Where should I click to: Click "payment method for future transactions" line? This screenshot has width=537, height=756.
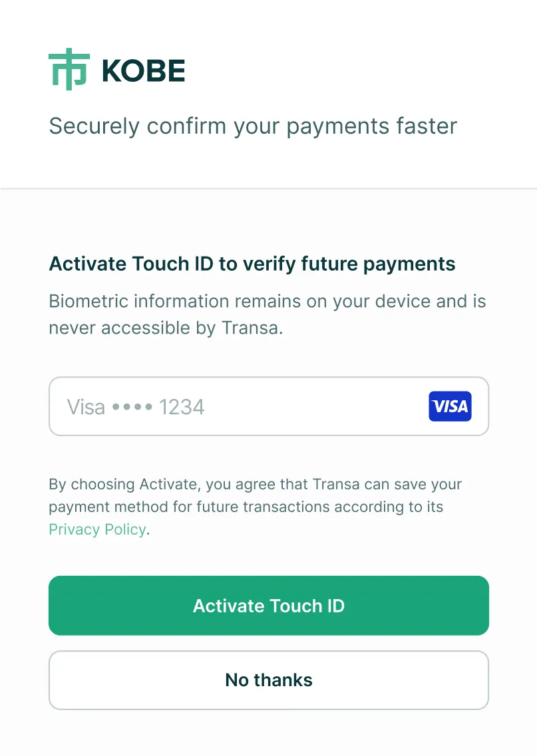point(246,507)
